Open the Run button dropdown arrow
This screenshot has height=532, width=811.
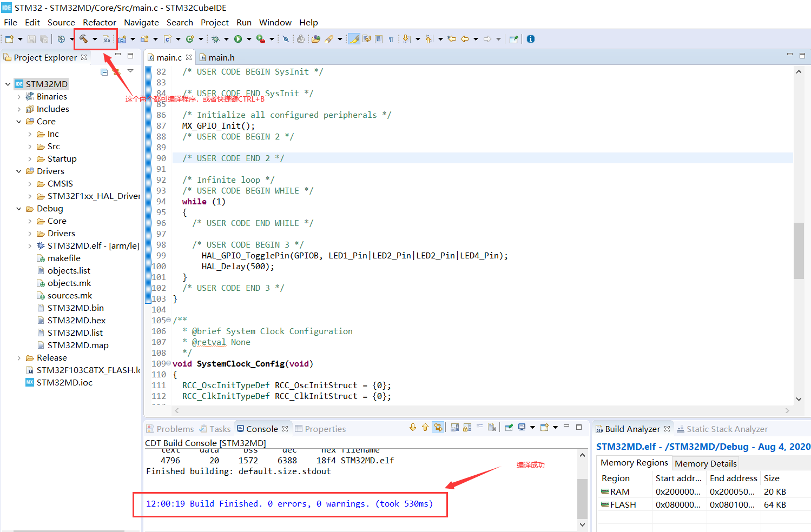click(x=249, y=39)
